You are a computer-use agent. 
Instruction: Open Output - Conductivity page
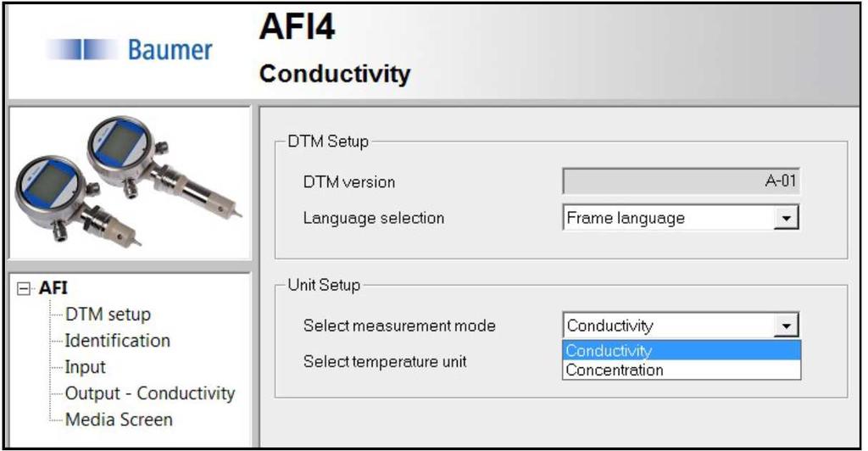pyautogui.click(x=150, y=393)
